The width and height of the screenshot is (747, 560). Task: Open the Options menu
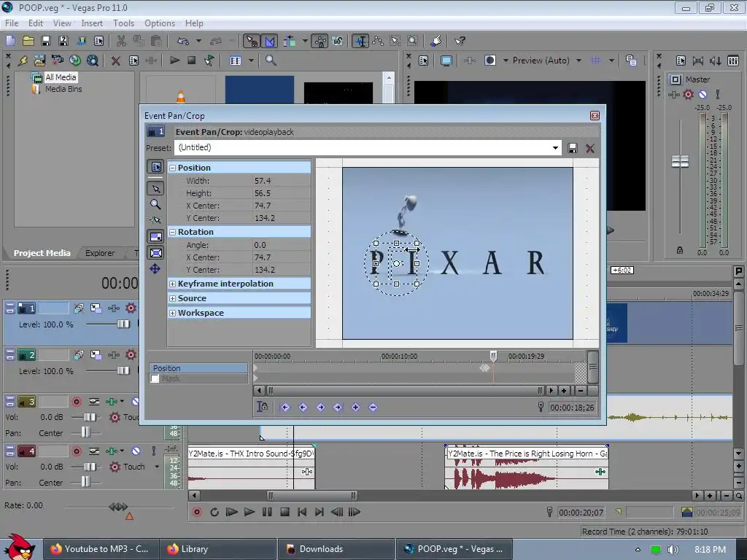coord(160,23)
